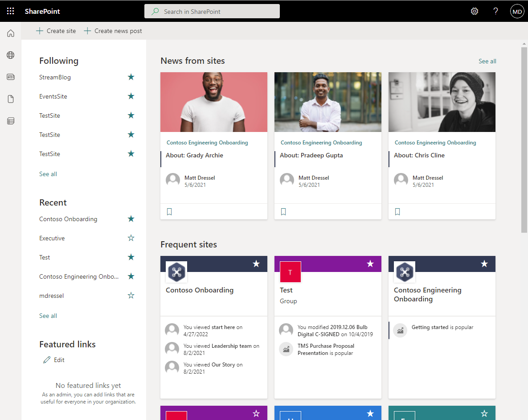Toggle star on Contoso Onboarding frequent site card

256,264
